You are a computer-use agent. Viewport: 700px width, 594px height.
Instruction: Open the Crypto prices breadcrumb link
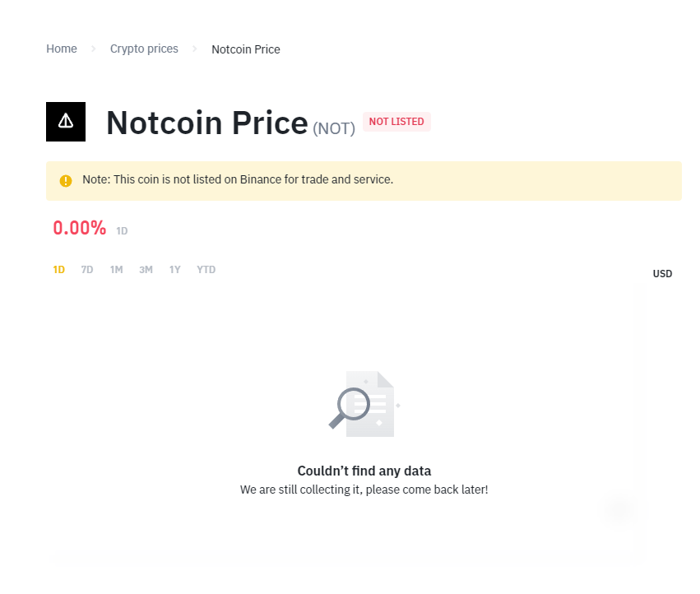(x=144, y=49)
